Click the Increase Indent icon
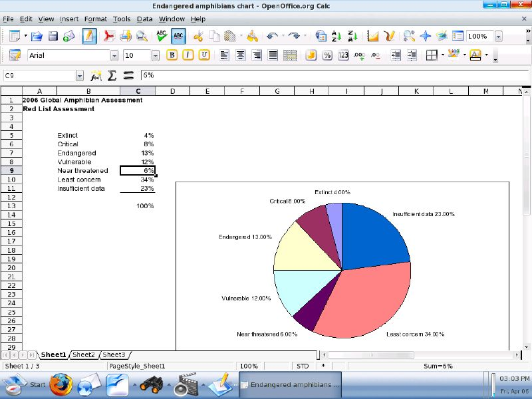The height and width of the screenshot is (399, 532). point(412,55)
